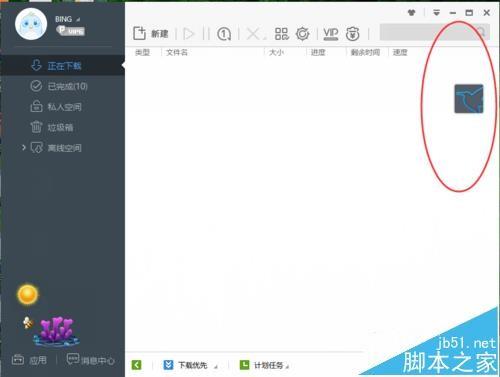Click the four-square grid icon in toolbar
The height and width of the screenshot is (377, 500).
(x=282, y=34)
